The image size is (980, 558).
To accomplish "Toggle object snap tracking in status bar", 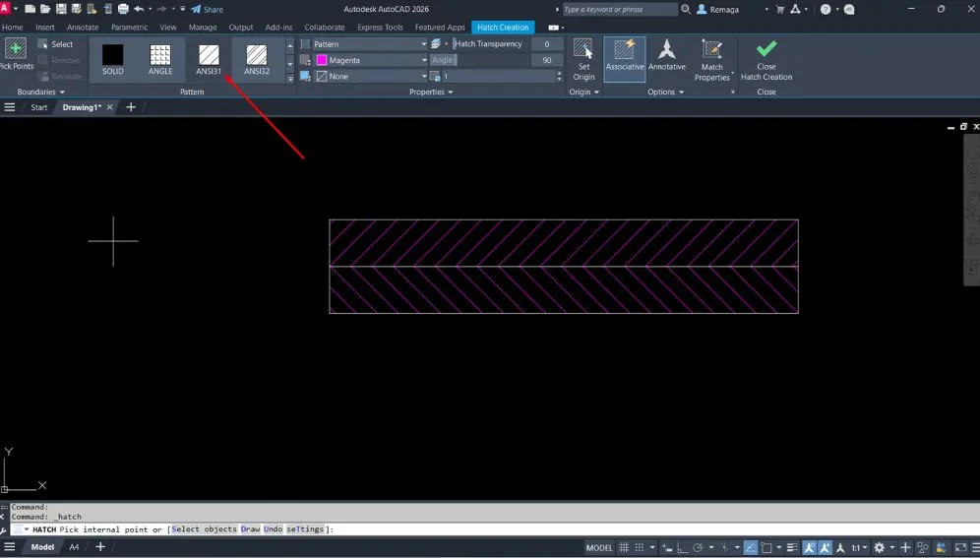I will pyautogui.click(x=751, y=548).
